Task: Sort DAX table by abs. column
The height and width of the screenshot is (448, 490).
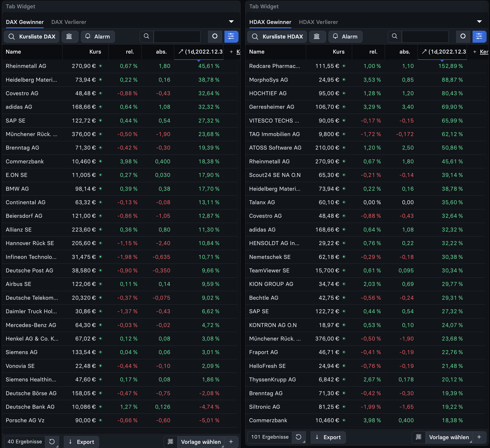Action: click(x=158, y=52)
